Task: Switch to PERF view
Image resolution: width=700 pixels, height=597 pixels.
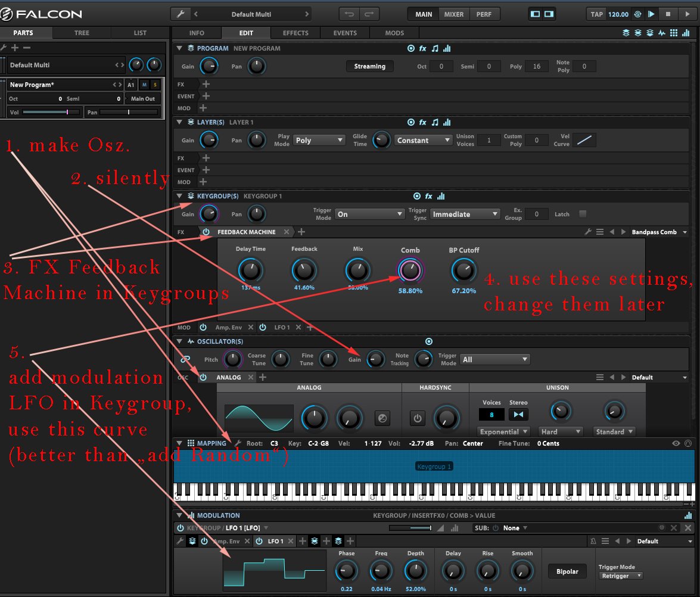Action: click(x=484, y=14)
